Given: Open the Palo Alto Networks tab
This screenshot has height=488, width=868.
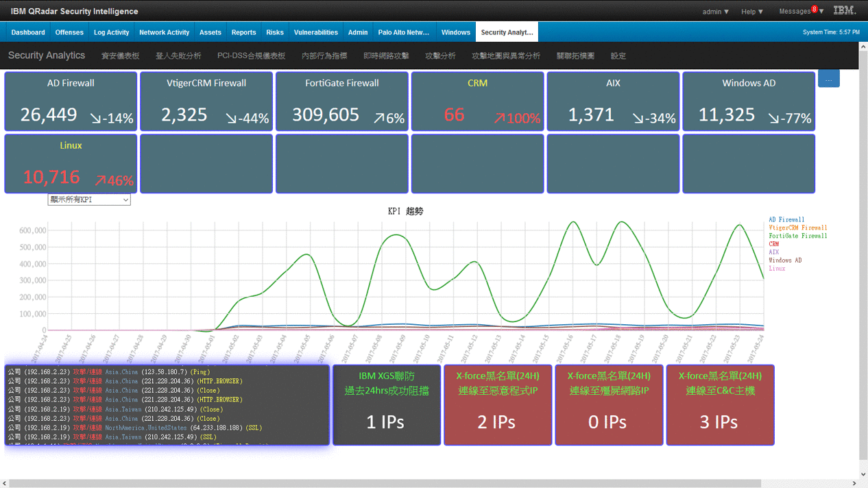Looking at the screenshot, I should (404, 32).
